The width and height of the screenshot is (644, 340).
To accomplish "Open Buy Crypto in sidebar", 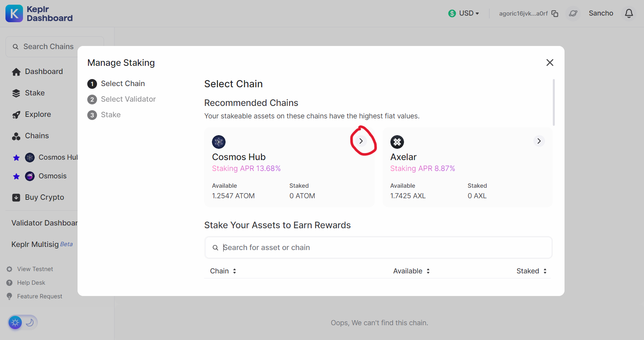I will (44, 197).
